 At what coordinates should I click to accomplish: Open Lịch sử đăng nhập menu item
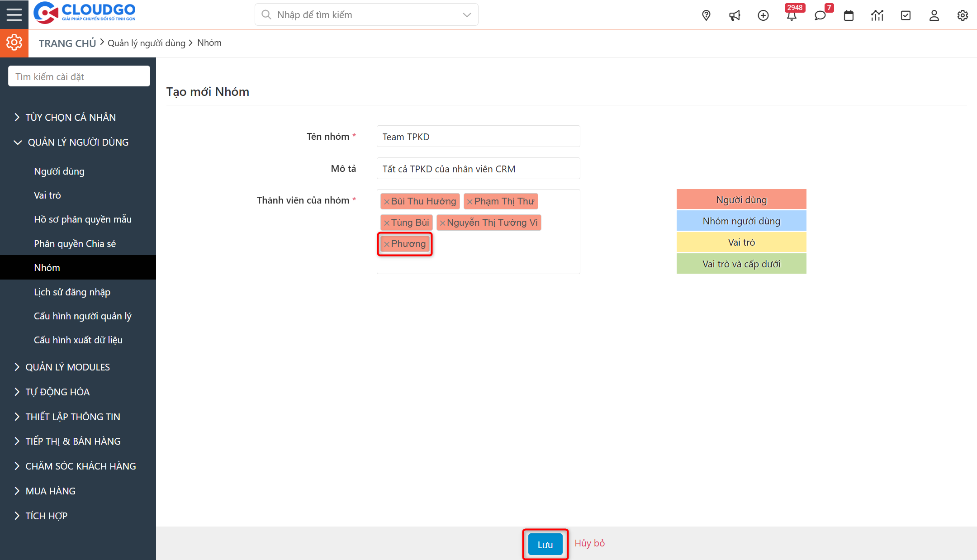(72, 292)
